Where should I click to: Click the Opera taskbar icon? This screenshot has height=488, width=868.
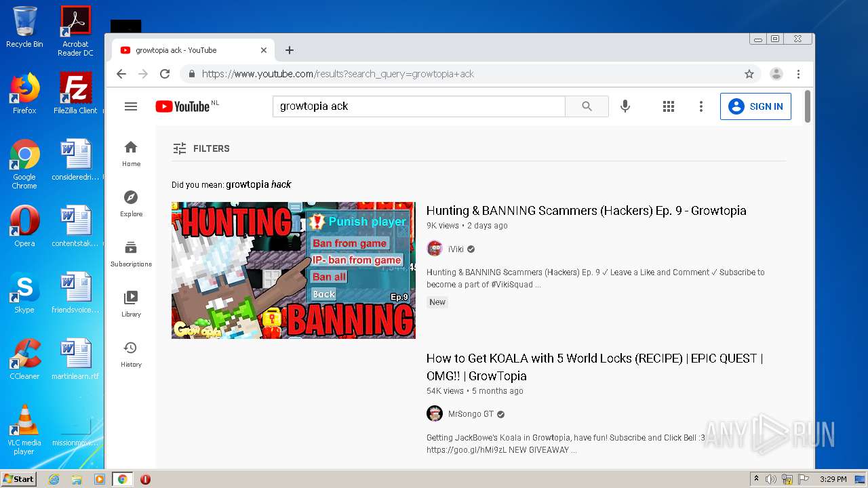point(145,479)
